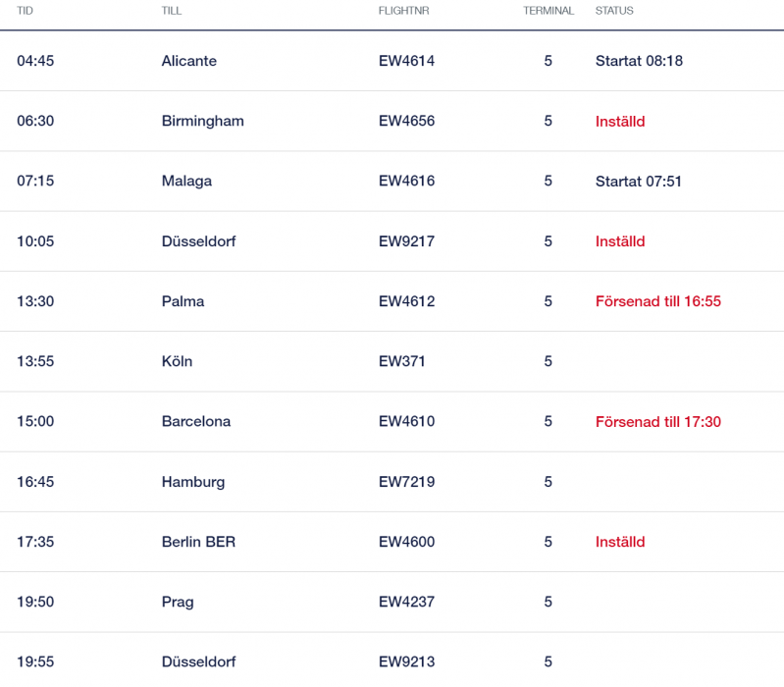Select flight number EW4656
The width and height of the screenshot is (784, 687).
(406, 122)
